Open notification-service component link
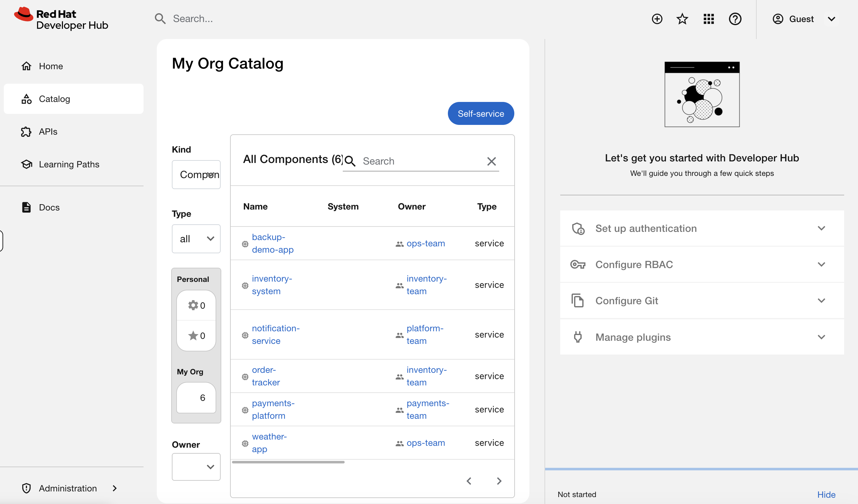Viewport: 858px width, 504px height. [x=276, y=334]
